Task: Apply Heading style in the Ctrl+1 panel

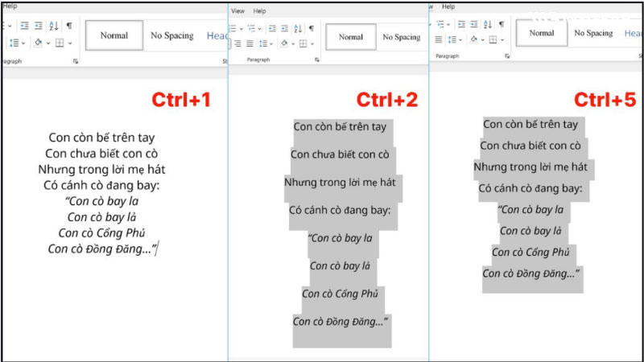Action: [x=217, y=35]
